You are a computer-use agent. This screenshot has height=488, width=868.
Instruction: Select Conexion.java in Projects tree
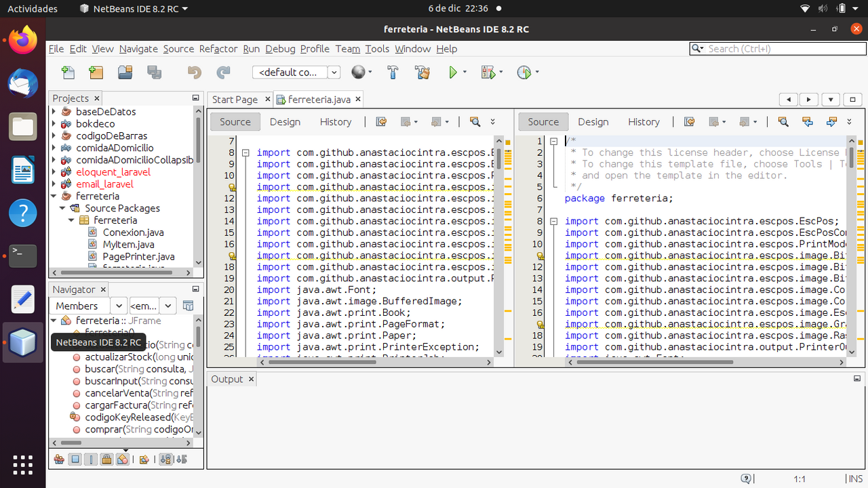pyautogui.click(x=133, y=232)
